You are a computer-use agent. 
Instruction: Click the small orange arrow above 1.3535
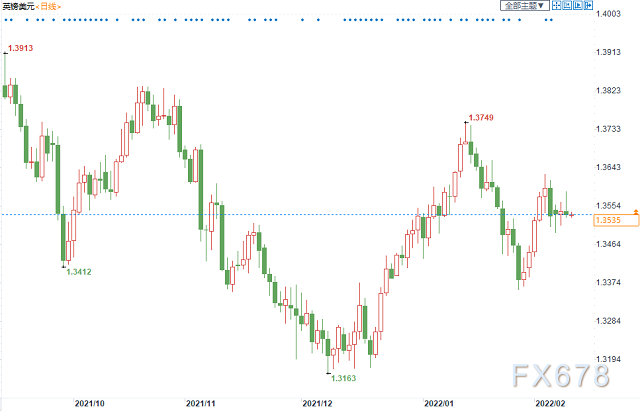(x=636, y=212)
